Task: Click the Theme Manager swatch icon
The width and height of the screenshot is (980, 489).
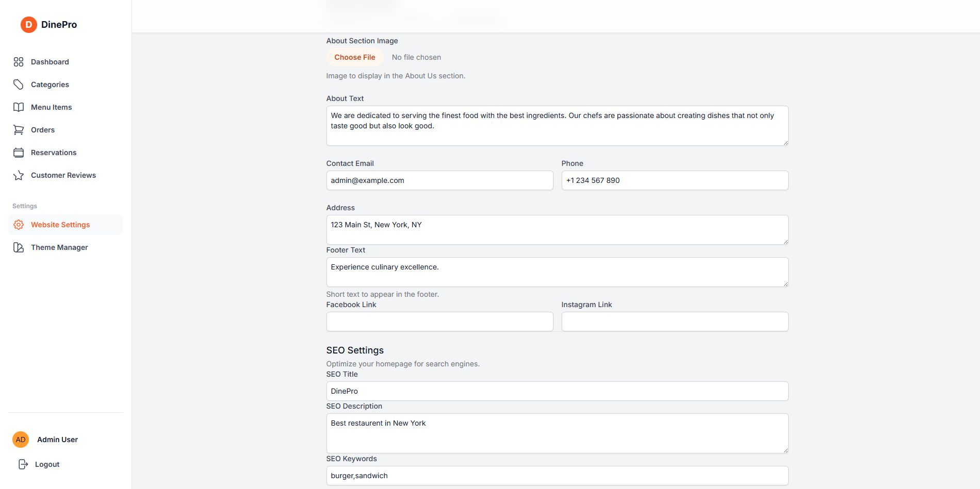Action: [x=19, y=247]
